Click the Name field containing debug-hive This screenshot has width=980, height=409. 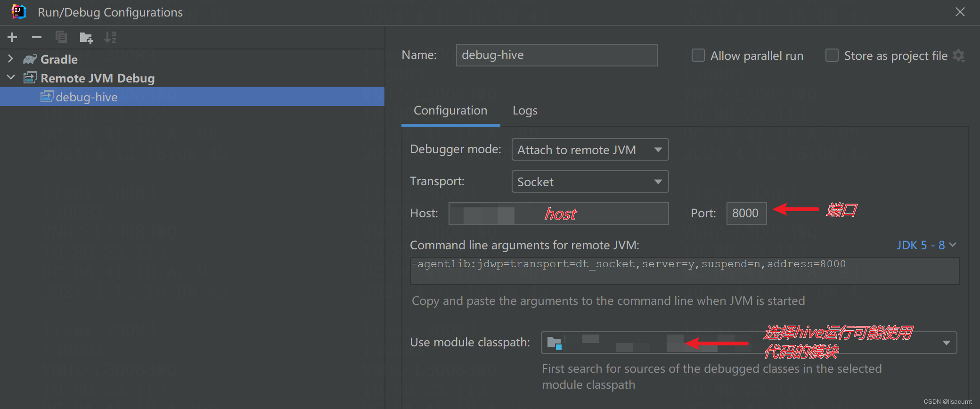(556, 55)
